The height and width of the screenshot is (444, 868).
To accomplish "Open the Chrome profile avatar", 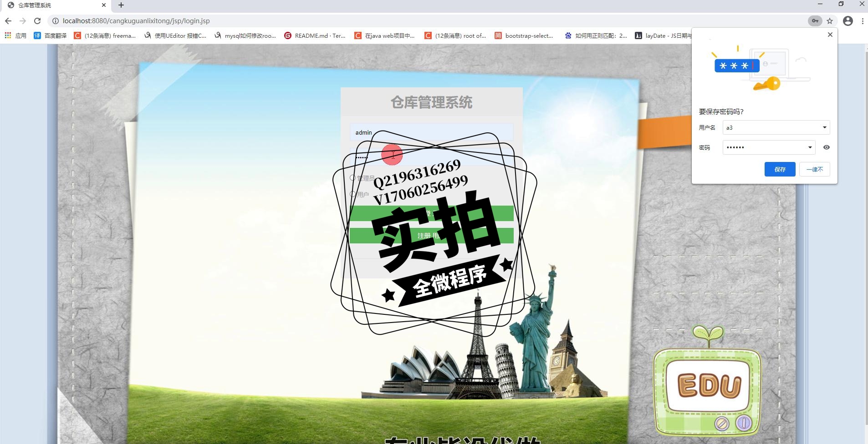I will (848, 21).
